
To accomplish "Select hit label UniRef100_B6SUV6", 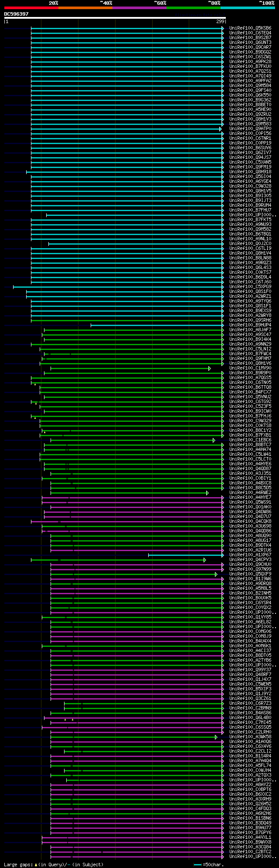I will pos(250,148).
